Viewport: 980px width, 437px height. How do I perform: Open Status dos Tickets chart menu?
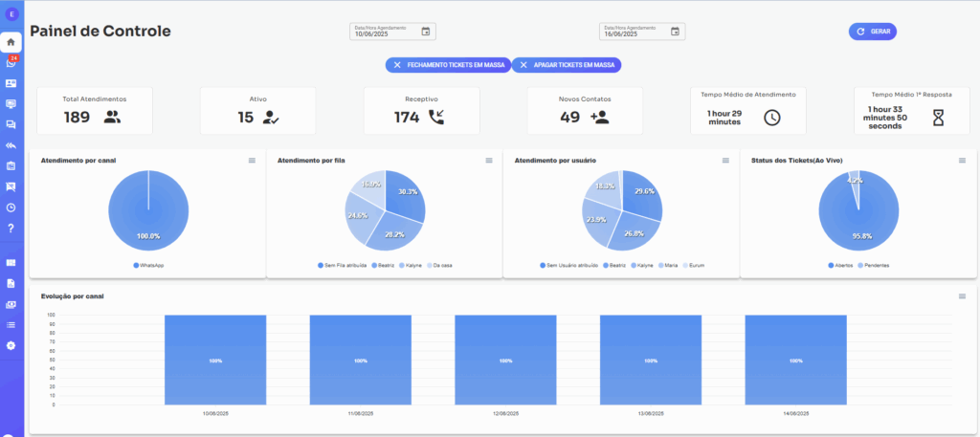pos(962,161)
